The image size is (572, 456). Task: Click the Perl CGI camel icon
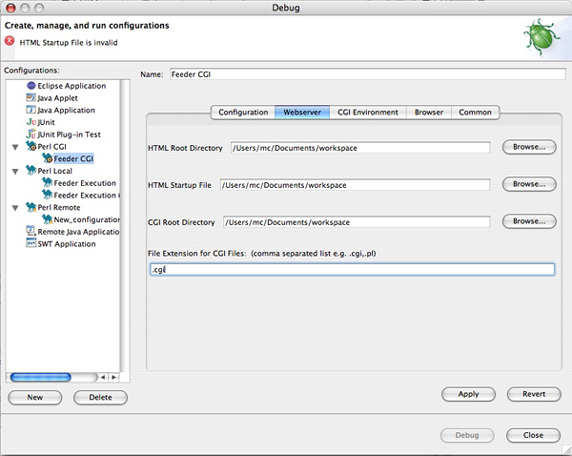pyautogui.click(x=31, y=146)
